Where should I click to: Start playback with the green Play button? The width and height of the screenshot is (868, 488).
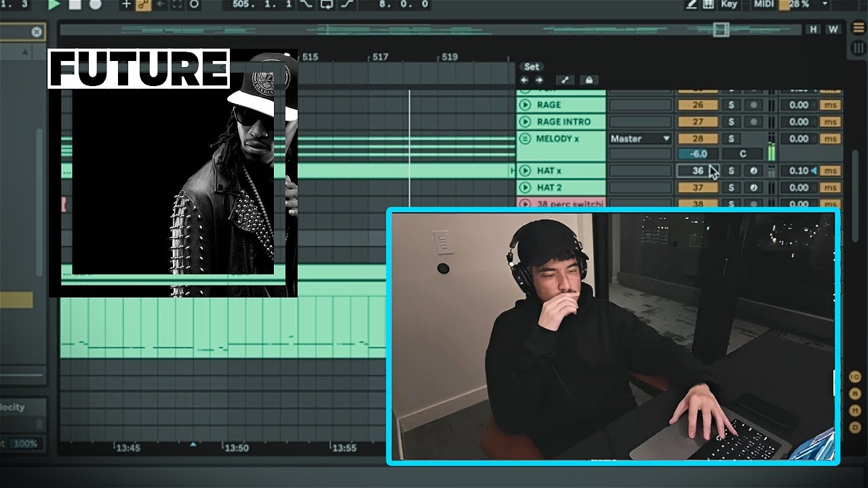54,4
